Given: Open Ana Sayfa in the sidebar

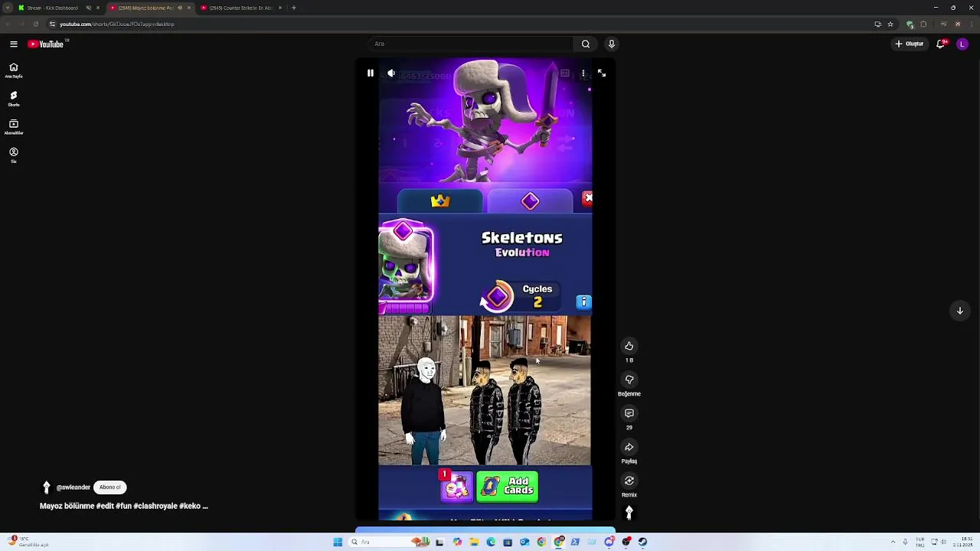Looking at the screenshot, I should pos(14,70).
